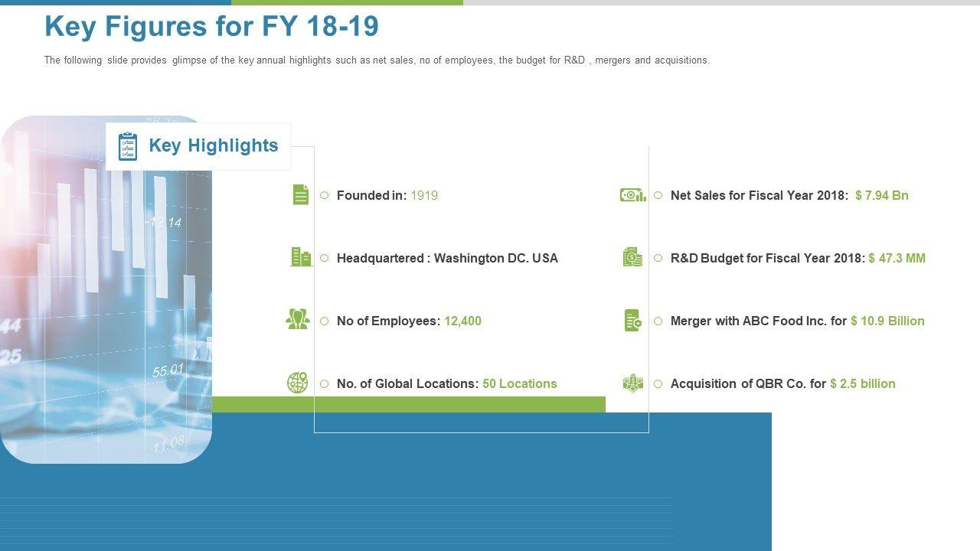This screenshot has width=980, height=551.
Task: Select the bullet circle before No. of Global Locations
Action: pyautogui.click(x=325, y=383)
